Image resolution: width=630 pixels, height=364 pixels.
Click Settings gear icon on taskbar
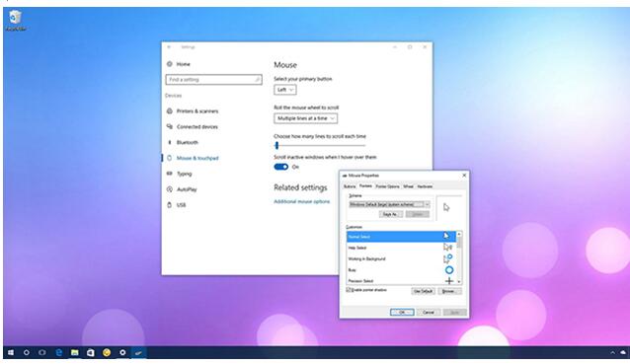[122, 352]
